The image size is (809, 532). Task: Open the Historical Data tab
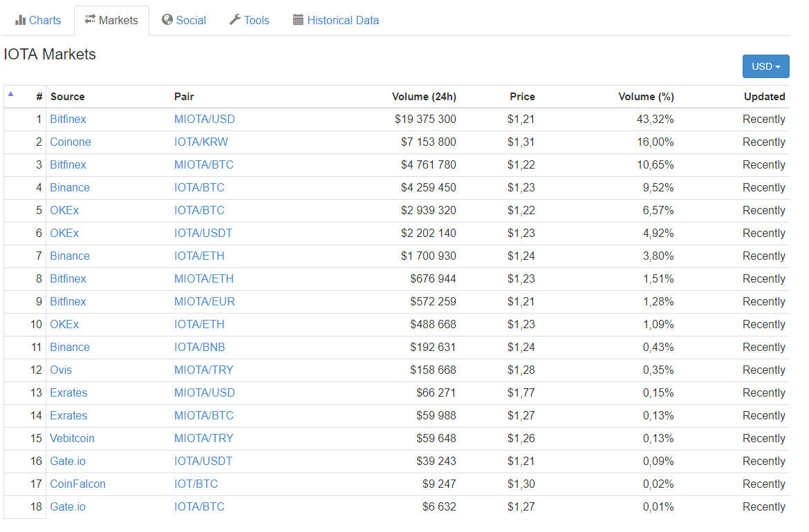[x=336, y=20]
